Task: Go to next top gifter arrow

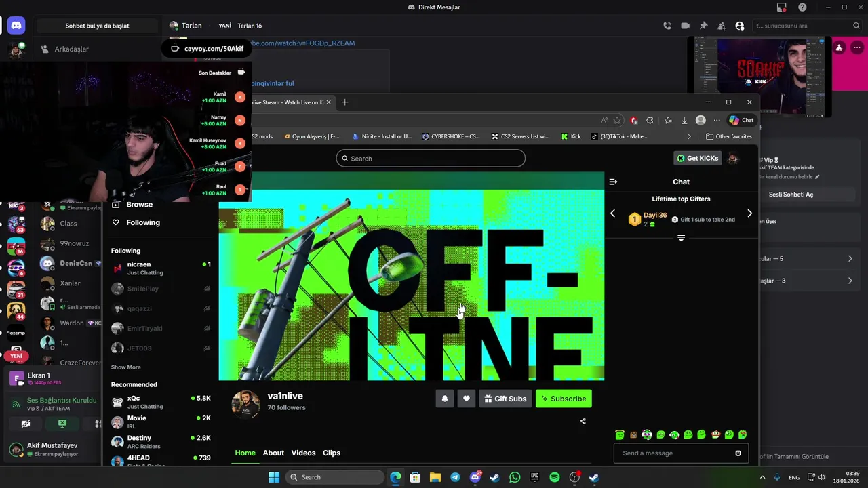Action: pos(749,213)
